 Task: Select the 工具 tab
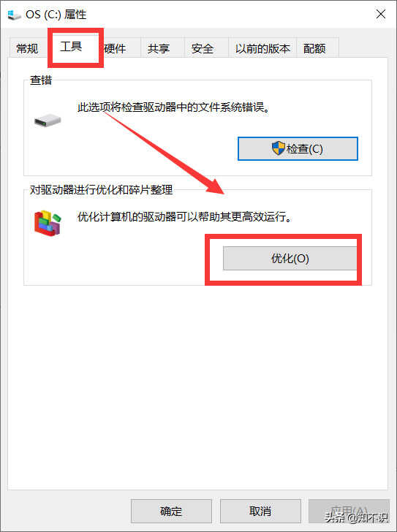tap(71, 46)
